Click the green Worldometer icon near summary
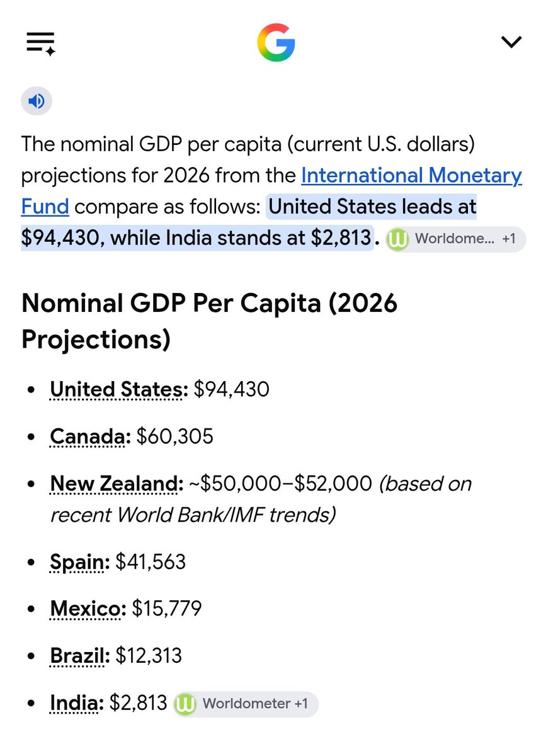This screenshot has width=553, height=756. click(x=397, y=239)
